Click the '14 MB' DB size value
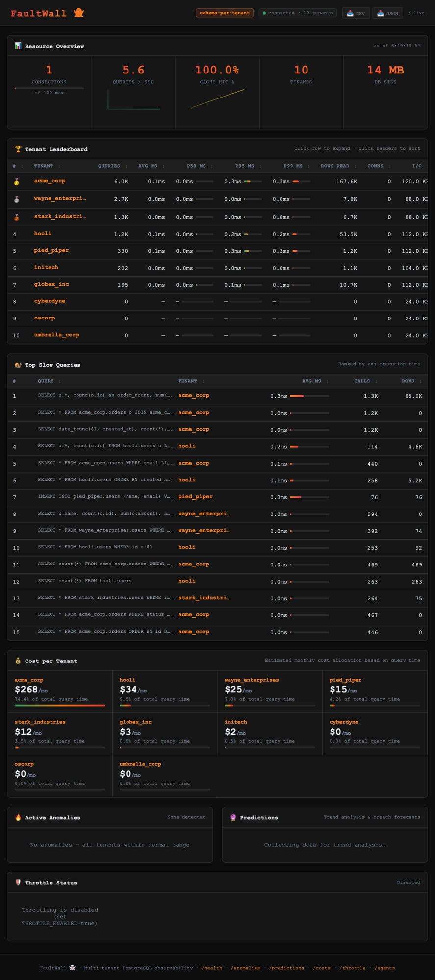Image resolution: width=435 pixels, height=980 pixels. point(385,70)
